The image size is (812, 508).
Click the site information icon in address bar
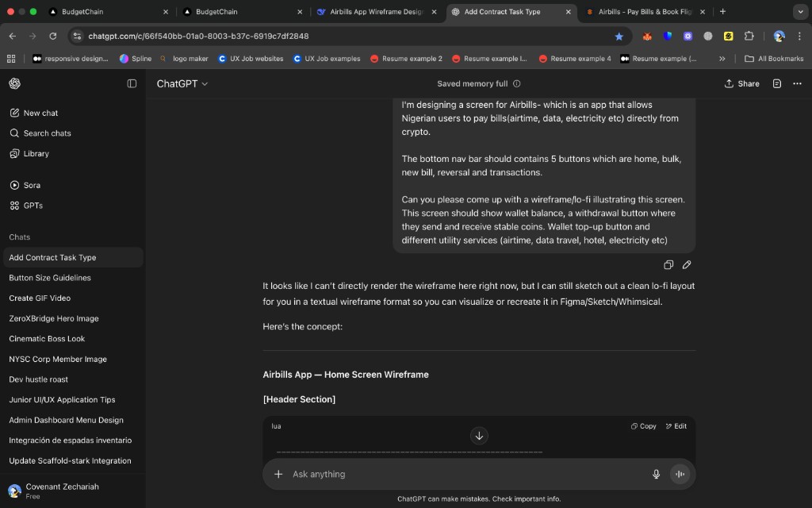point(77,37)
